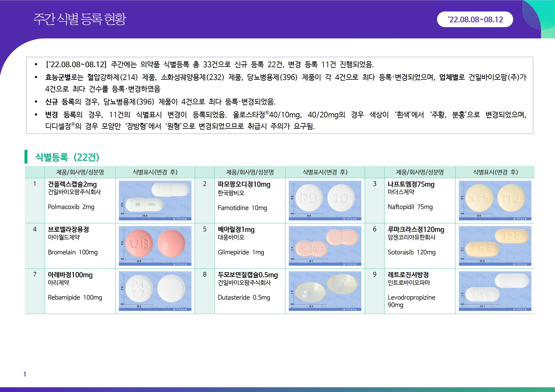This screenshot has height=392, width=555.
Task: Click the 브로멜라장용정 pink tablet image
Action: 155,246
